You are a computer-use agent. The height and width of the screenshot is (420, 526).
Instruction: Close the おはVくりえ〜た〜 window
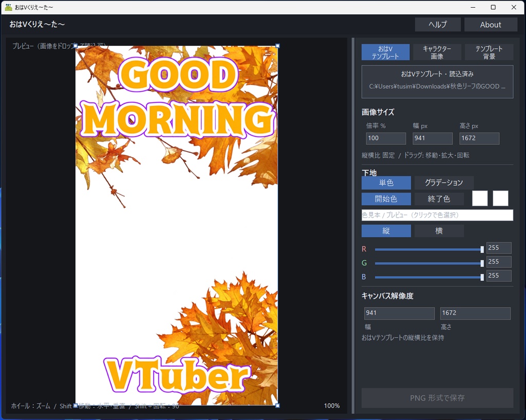pyautogui.click(x=514, y=7)
